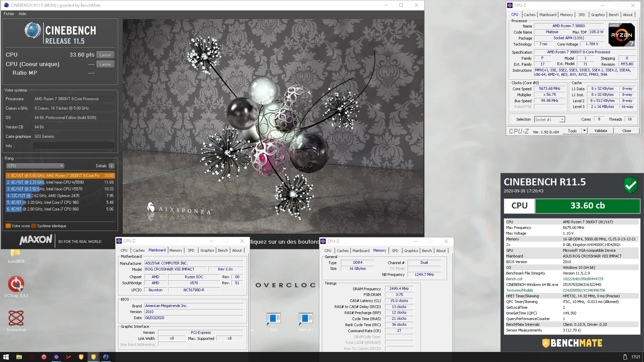Click the 33.60 cb score in BenchMate
This screenshot has width=644, height=362.
tap(588, 206)
